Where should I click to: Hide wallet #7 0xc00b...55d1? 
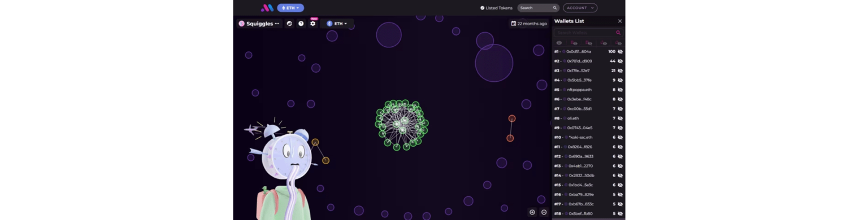[620, 109]
